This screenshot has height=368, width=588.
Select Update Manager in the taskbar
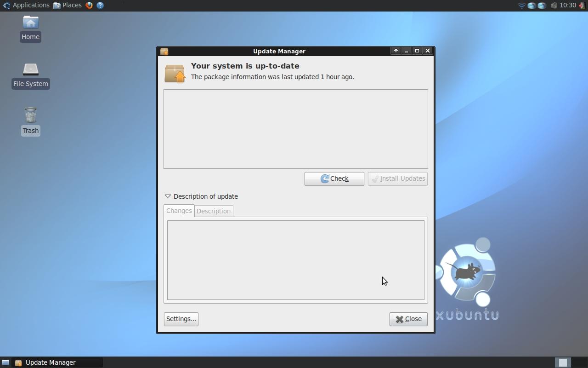click(57, 362)
